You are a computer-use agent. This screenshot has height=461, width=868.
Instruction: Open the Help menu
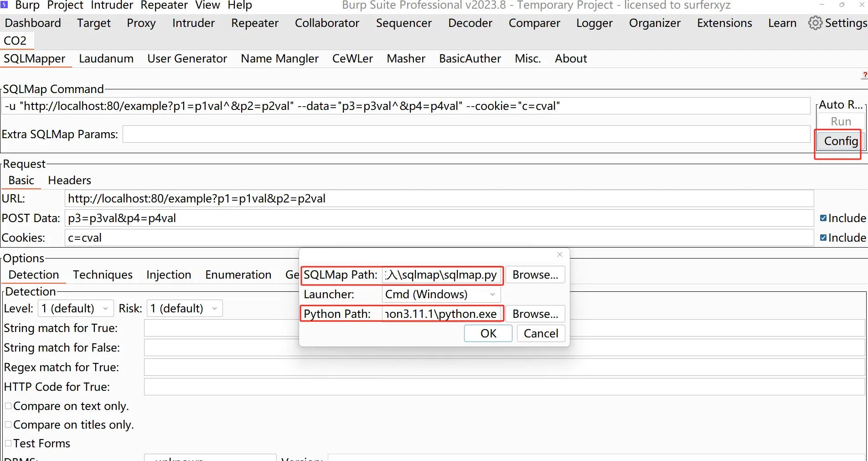240,5
